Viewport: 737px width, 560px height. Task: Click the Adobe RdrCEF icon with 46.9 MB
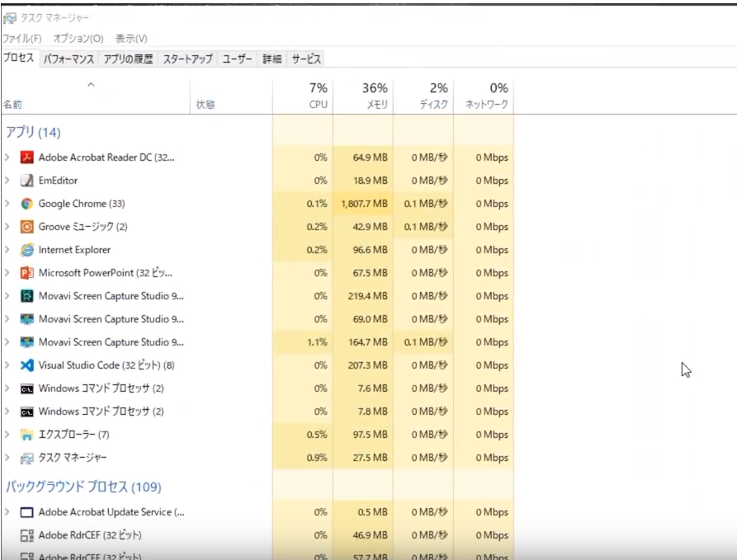tap(26, 535)
